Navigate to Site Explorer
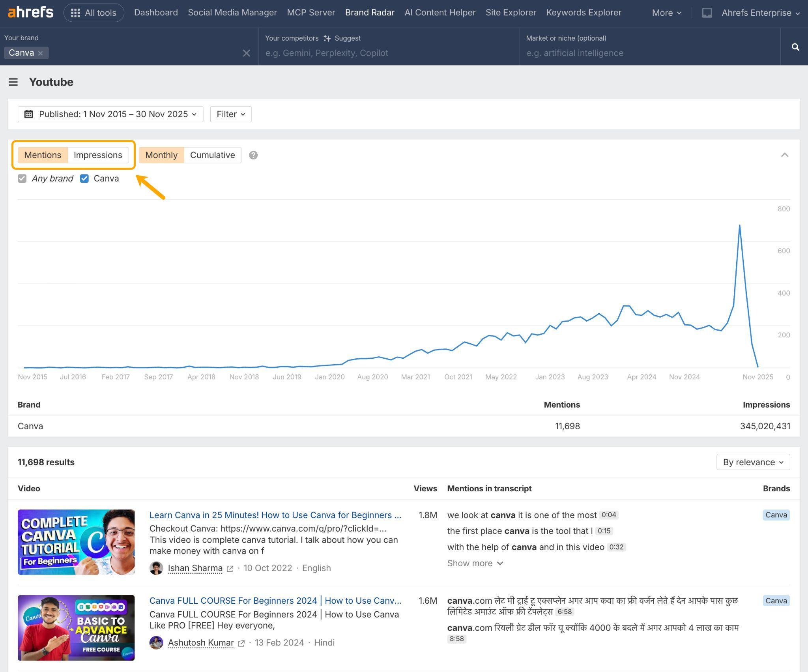 511,12
